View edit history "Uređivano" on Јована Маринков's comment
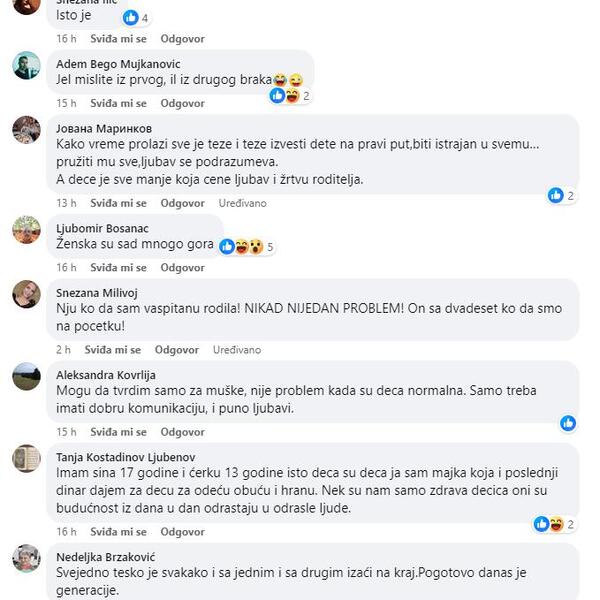The width and height of the screenshot is (600, 600). tap(243, 203)
